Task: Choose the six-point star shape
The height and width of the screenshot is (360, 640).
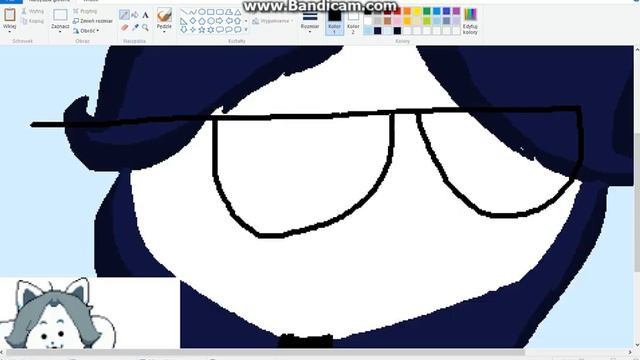Action: click(211, 29)
